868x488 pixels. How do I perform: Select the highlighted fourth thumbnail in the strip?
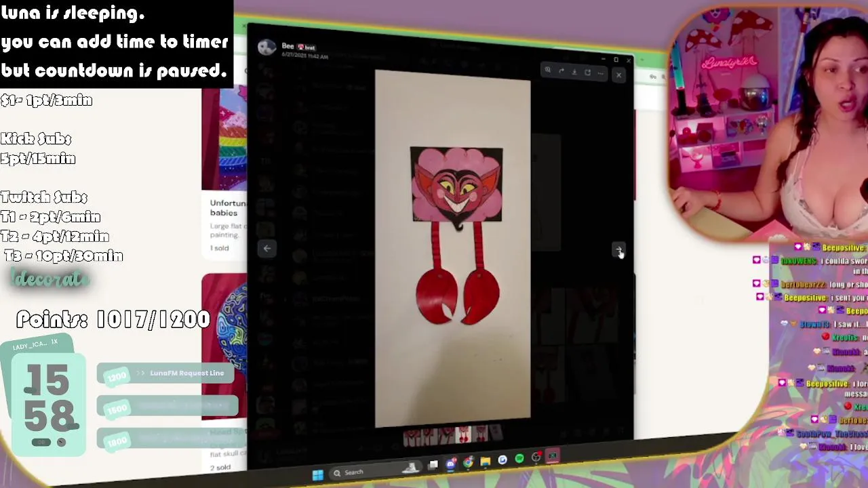(463, 434)
